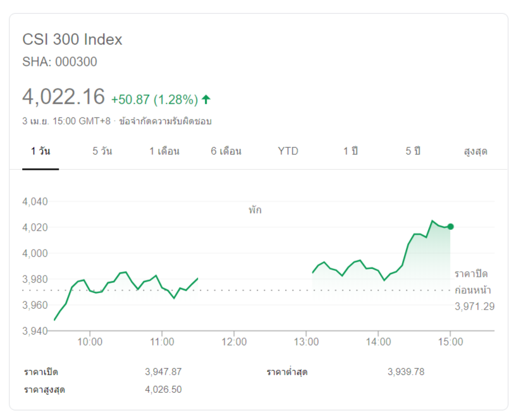Click the +50.87 (1.28%) change value

click(x=154, y=100)
